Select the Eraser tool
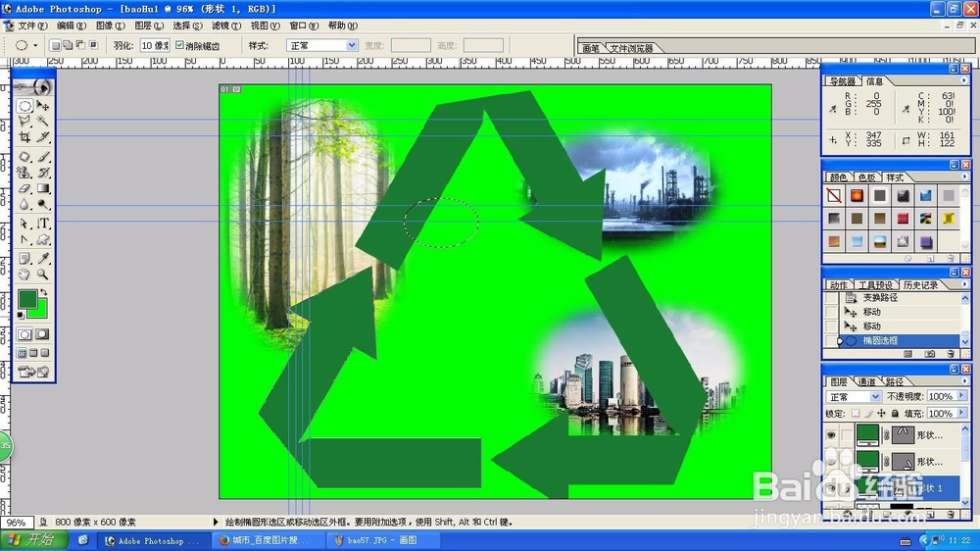980x551 pixels. pyautogui.click(x=24, y=187)
